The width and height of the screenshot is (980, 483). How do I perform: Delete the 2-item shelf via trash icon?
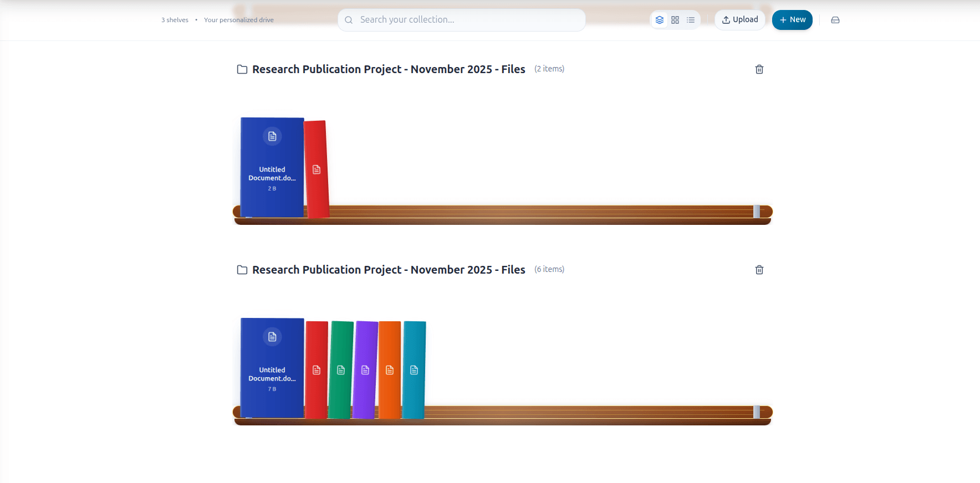[x=759, y=69]
